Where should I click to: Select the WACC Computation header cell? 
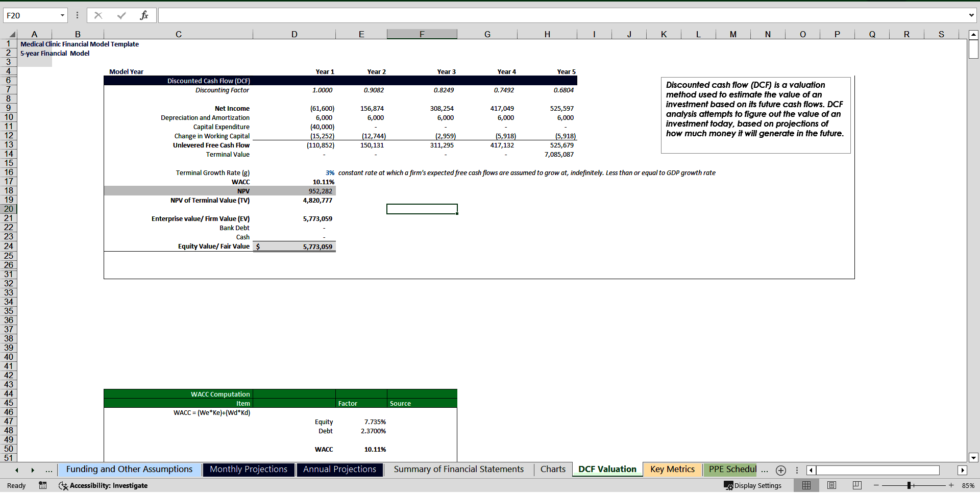pyautogui.click(x=178, y=394)
